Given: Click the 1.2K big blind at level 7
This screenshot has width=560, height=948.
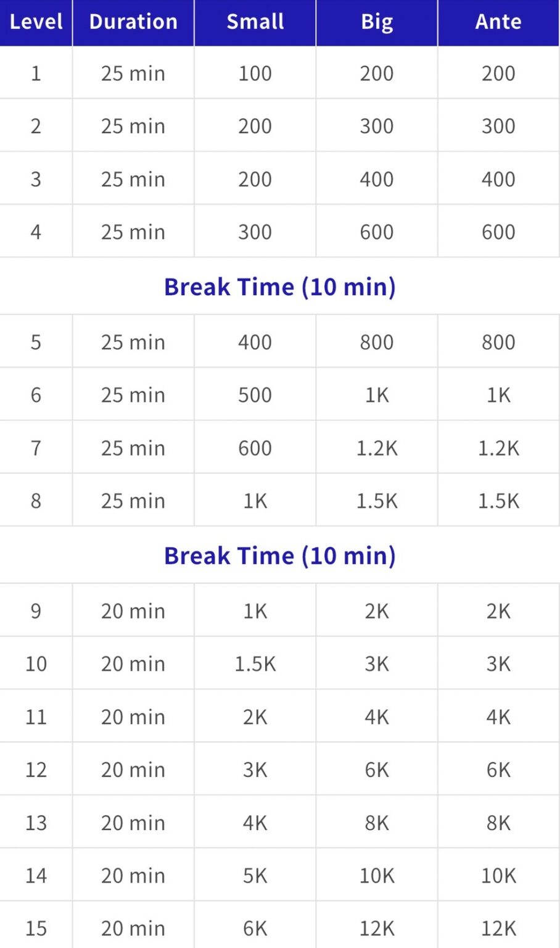Looking at the screenshot, I should coord(377,448).
